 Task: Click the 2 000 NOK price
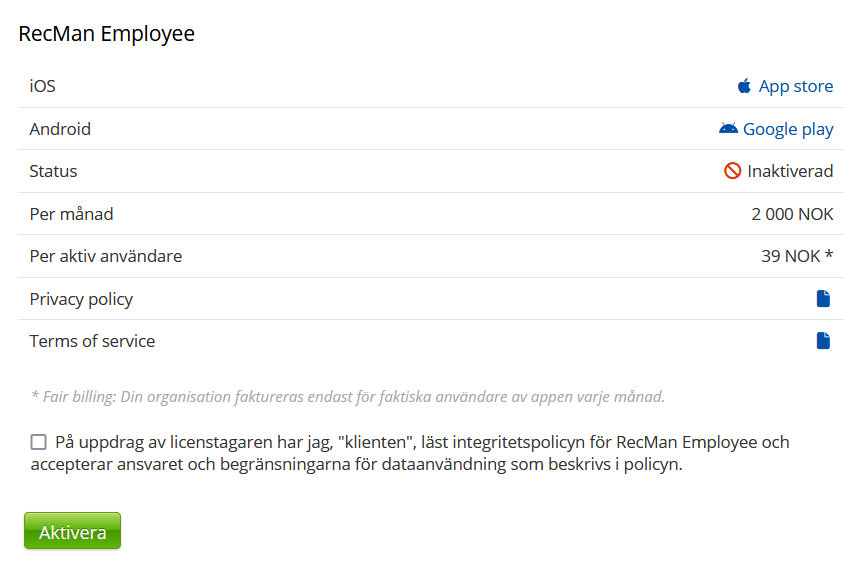[x=792, y=214]
